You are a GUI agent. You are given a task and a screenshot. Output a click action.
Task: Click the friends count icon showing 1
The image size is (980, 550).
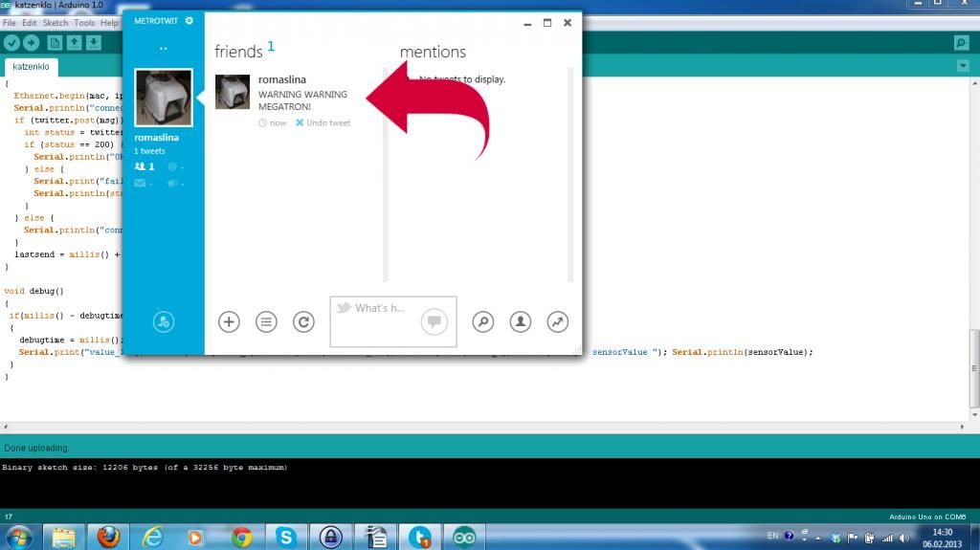coord(145,166)
